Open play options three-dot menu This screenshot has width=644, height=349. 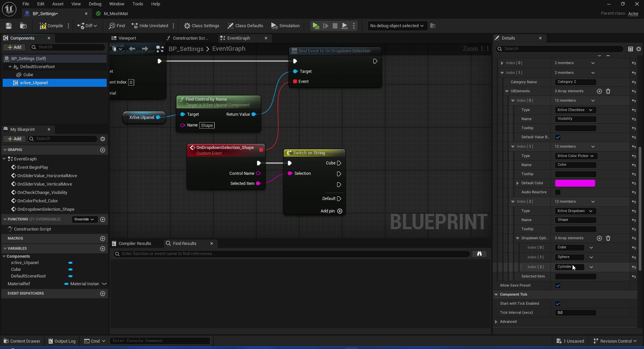[x=354, y=26]
